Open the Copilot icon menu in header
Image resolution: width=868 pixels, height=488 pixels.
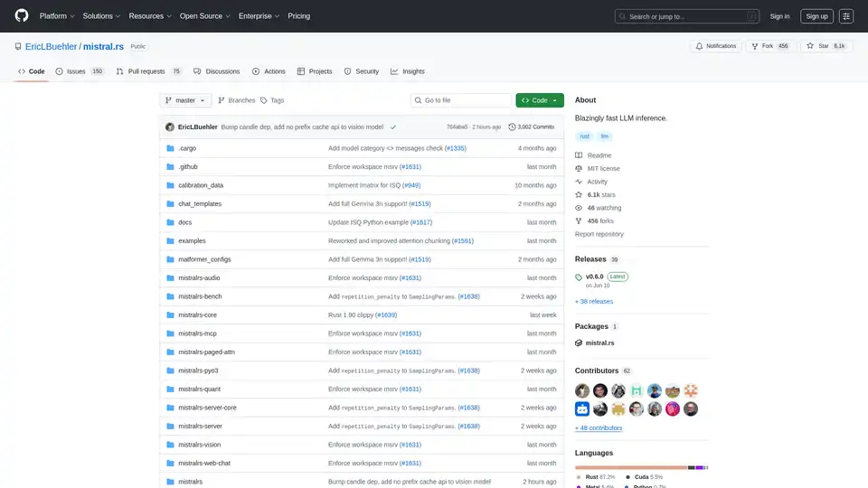[846, 15]
